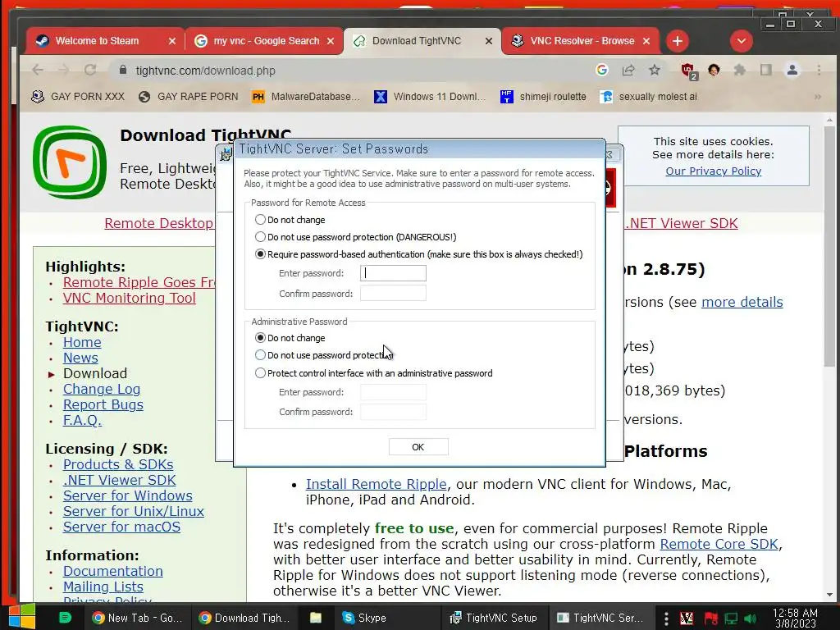
Task: Open Chrome profile avatar
Action: (792, 70)
